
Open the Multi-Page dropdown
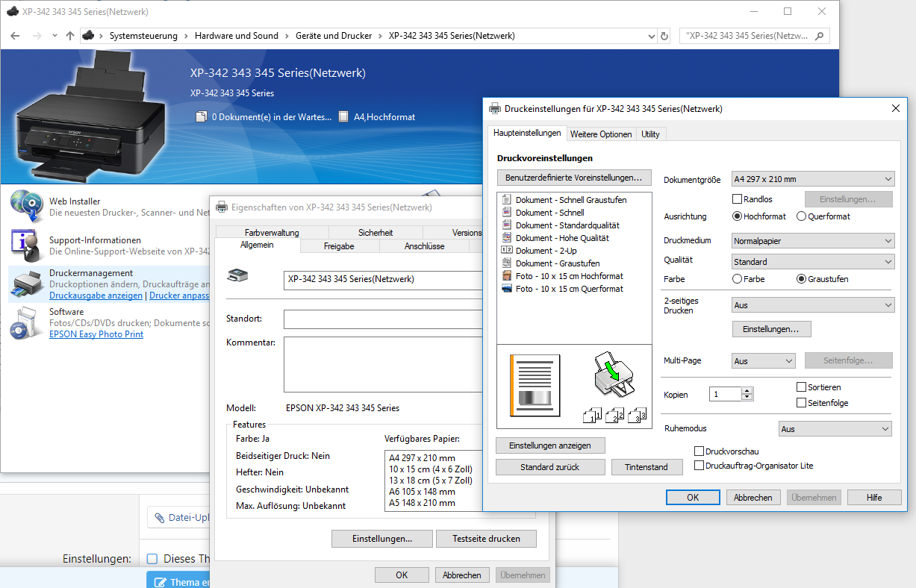click(x=763, y=361)
